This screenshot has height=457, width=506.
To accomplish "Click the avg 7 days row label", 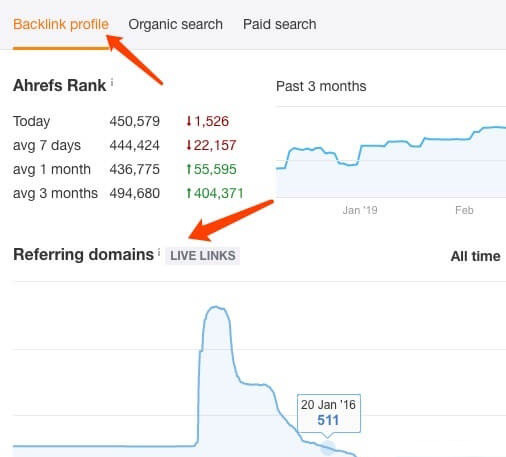I will point(47,145).
